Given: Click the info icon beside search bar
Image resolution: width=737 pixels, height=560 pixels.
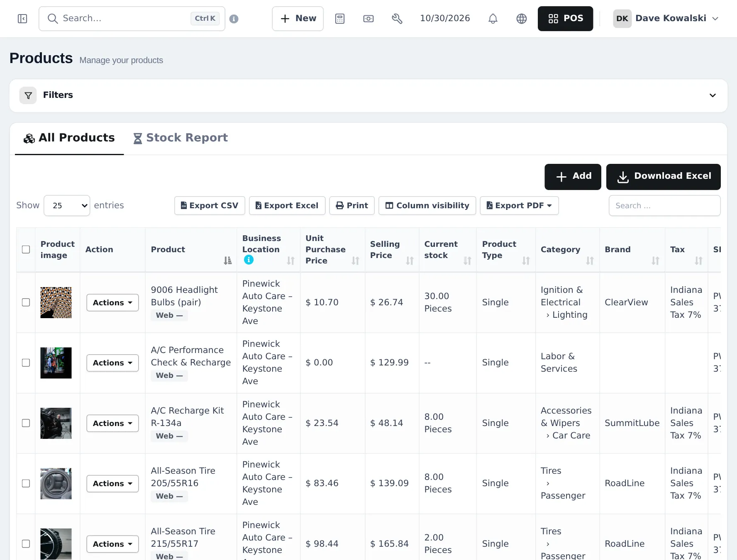Looking at the screenshot, I should point(234,19).
